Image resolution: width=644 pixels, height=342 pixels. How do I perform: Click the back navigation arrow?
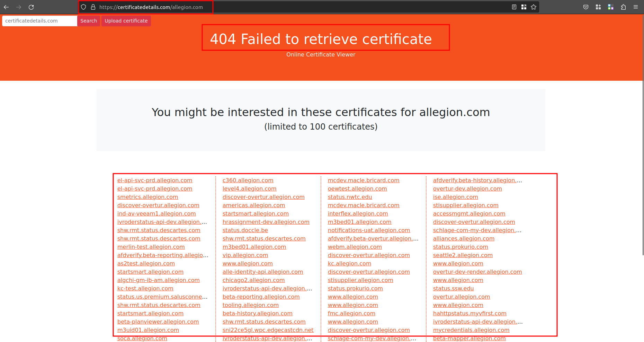coord(6,7)
